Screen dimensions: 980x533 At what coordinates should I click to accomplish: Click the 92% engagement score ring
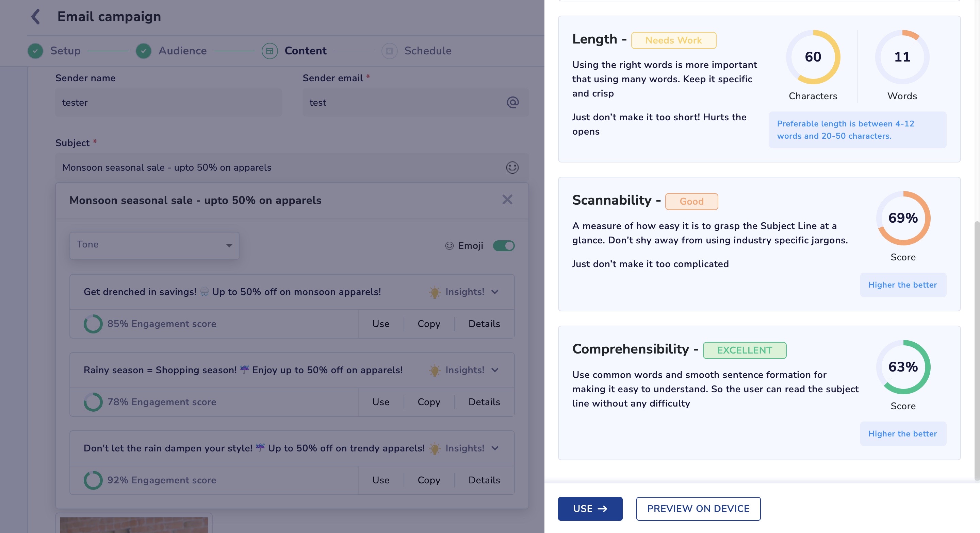93,480
